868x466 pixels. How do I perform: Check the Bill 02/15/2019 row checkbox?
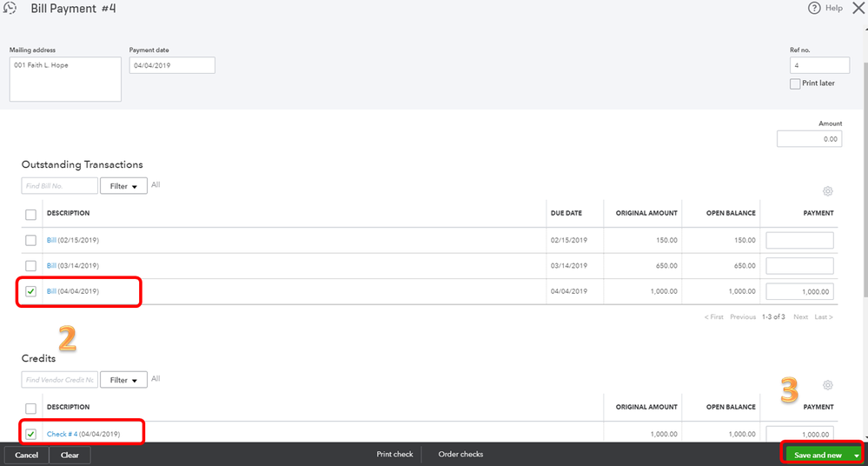pos(30,240)
